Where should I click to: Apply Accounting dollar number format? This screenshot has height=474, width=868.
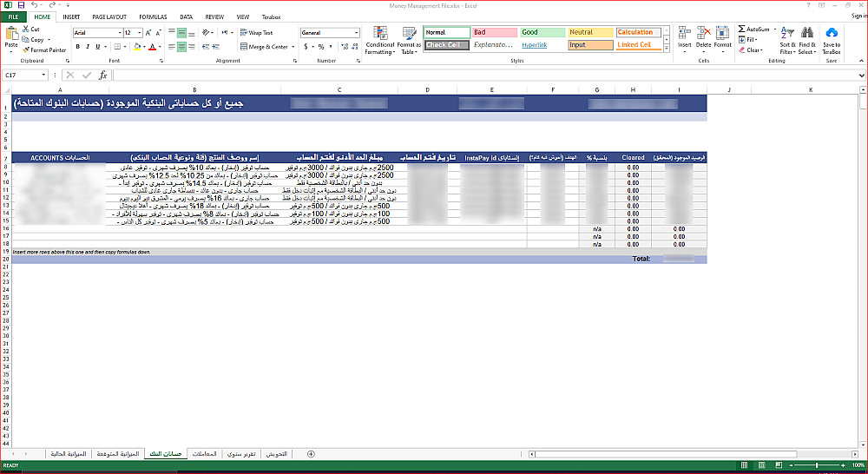point(306,47)
